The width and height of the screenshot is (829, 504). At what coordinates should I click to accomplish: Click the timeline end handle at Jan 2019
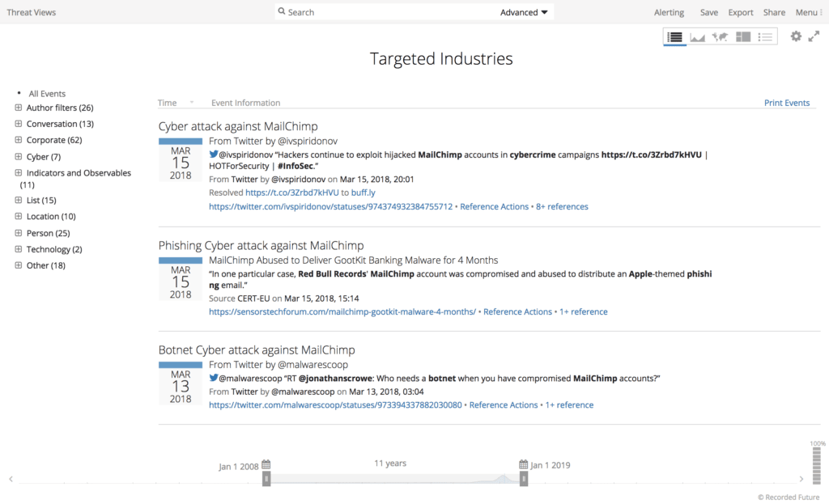(x=524, y=479)
